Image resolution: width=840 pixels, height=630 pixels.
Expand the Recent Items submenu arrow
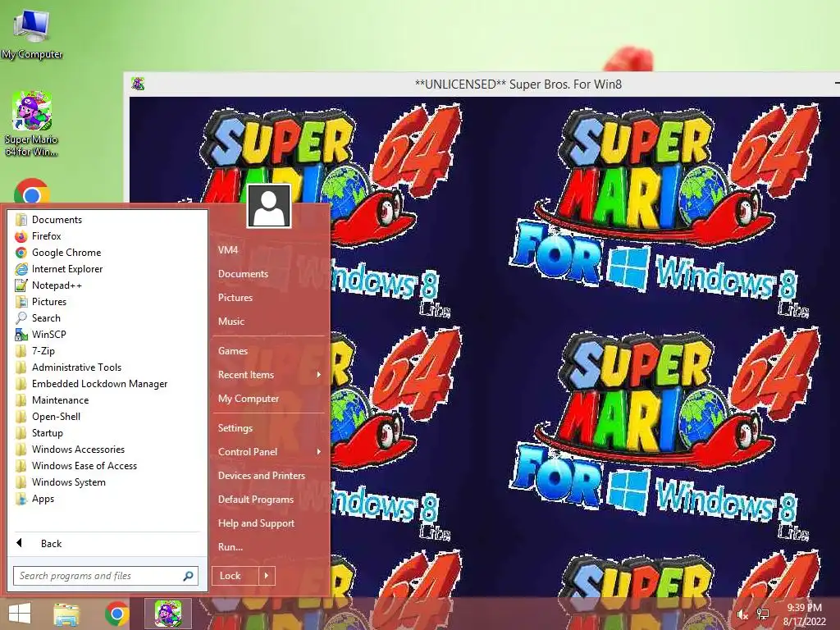[319, 374]
